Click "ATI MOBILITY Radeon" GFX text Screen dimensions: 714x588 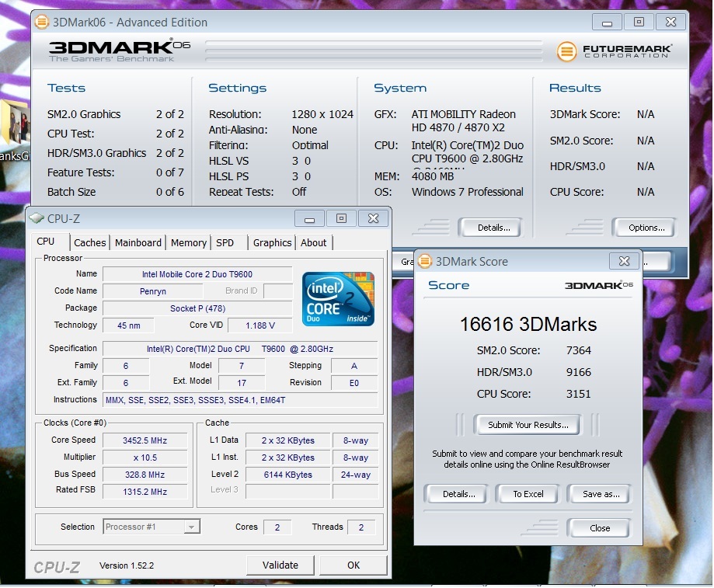[x=464, y=114]
